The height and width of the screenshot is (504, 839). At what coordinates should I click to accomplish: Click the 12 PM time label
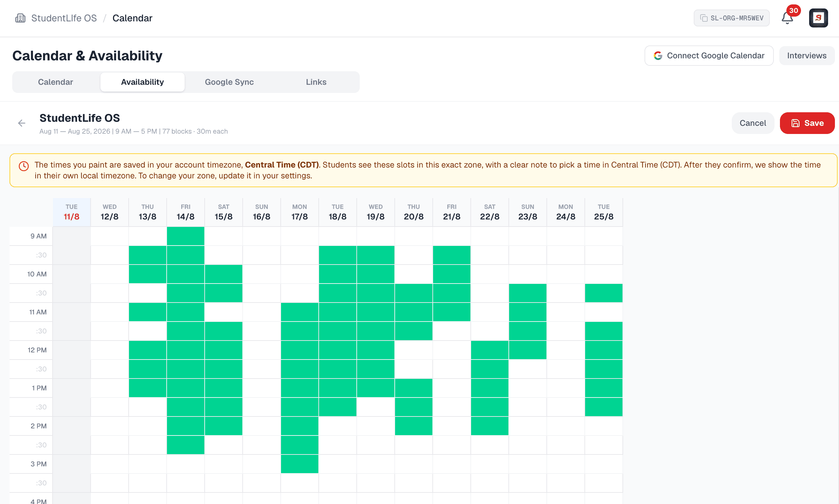pyautogui.click(x=37, y=350)
